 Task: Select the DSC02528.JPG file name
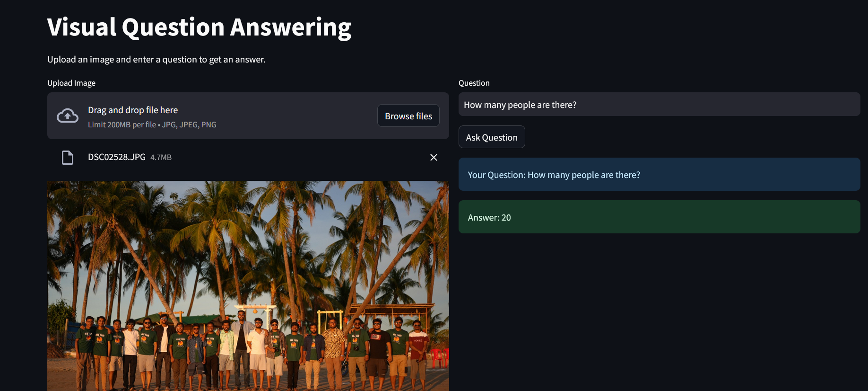pyautogui.click(x=117, y=157)
